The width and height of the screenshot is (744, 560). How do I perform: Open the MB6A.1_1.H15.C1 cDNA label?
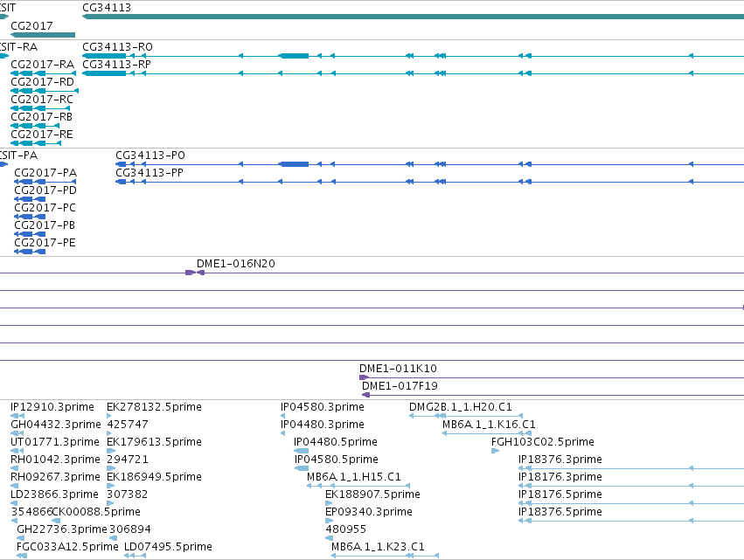pyautogui.click(x=354, y=478)
